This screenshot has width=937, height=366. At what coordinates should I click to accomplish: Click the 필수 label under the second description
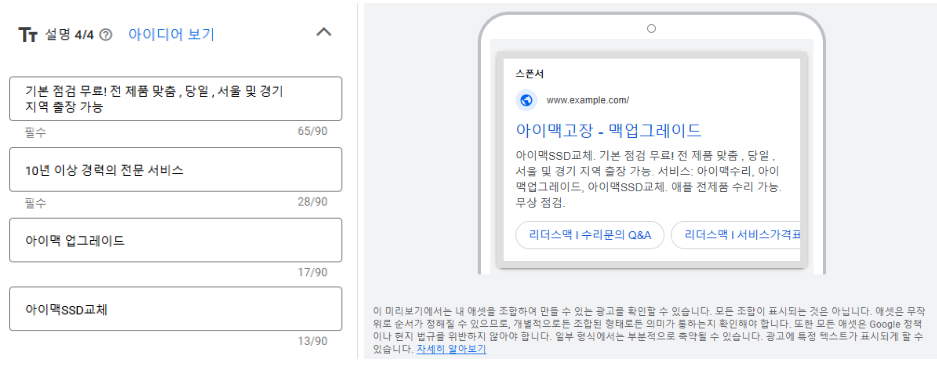(x=36, y=203)
